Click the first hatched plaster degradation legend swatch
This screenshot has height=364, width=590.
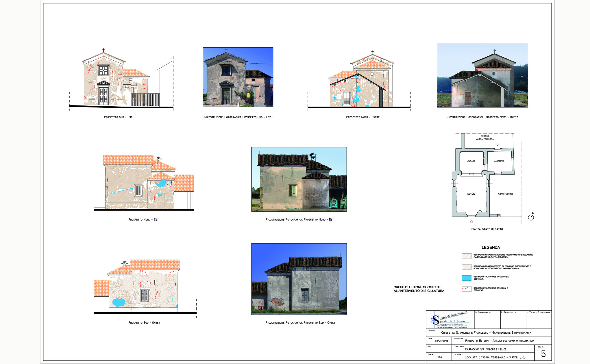[x=467, y=256]
